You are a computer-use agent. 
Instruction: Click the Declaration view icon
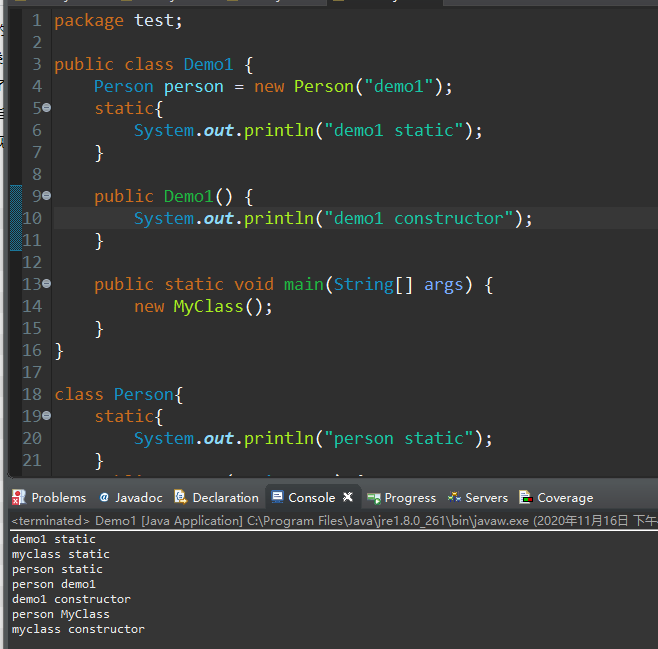180,497
